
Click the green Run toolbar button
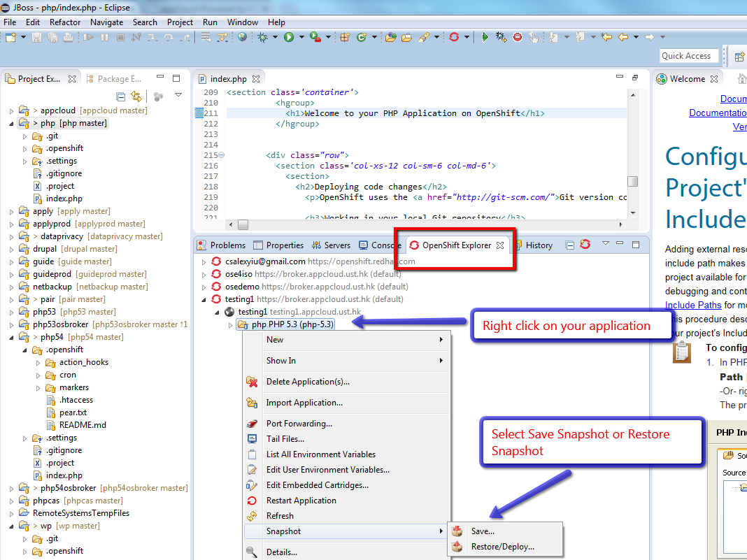tap(288, 38)
